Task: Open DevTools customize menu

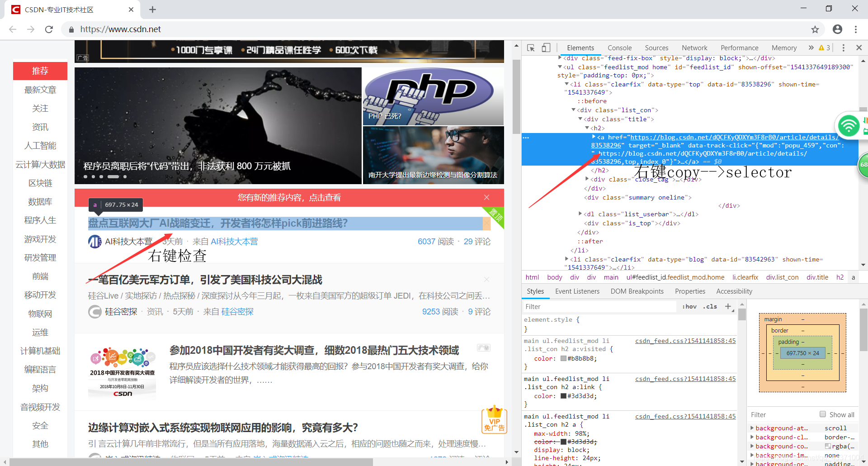Action: tap(844, 48)
